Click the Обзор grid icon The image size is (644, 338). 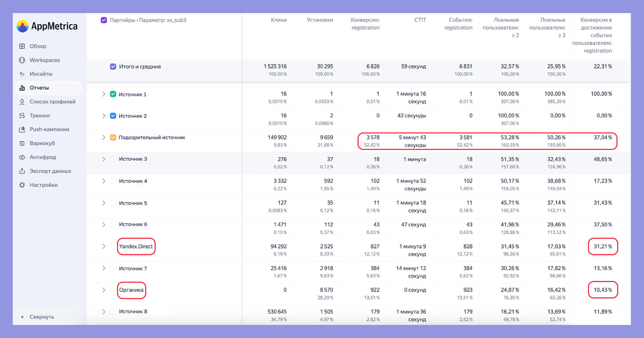click(x=22, y=46)
